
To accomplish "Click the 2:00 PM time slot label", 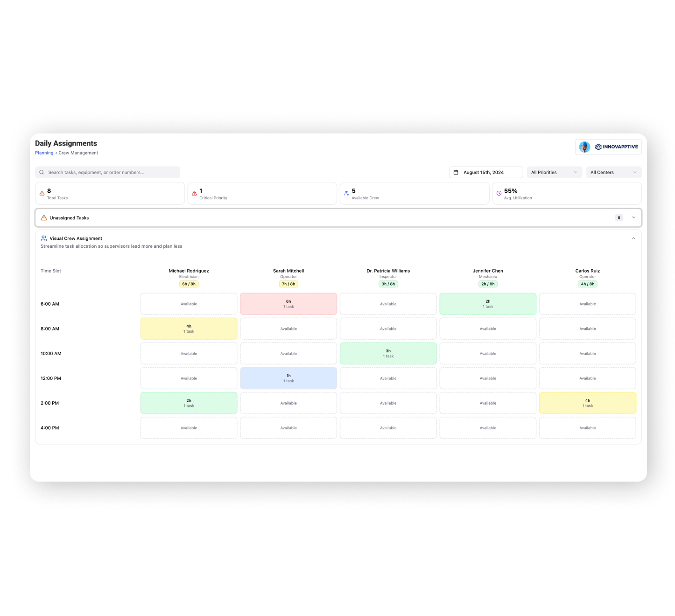I will [49, 403].
